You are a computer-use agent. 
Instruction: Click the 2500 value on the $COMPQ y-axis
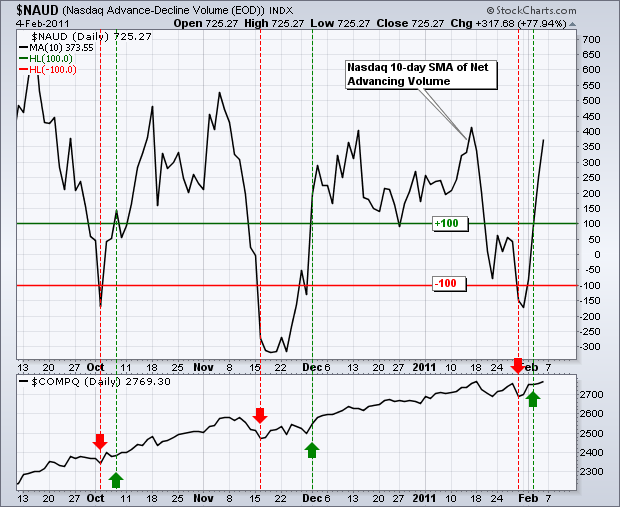[x=592, y=433]
